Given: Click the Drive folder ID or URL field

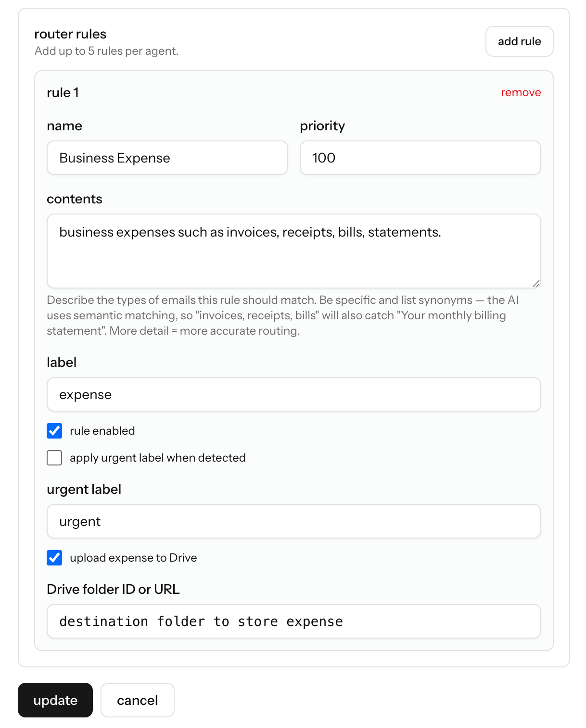Looking at the screenshot, I should [293, 621].
